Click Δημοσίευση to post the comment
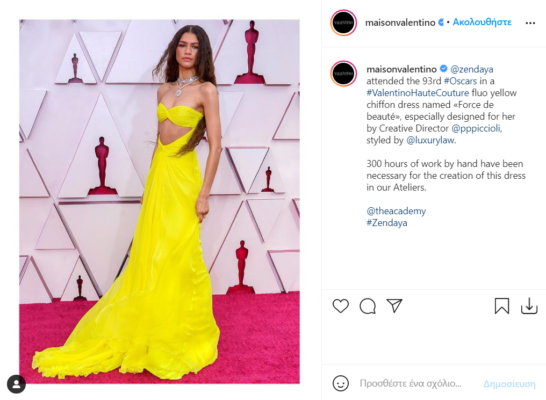 (x=509, y=384)
